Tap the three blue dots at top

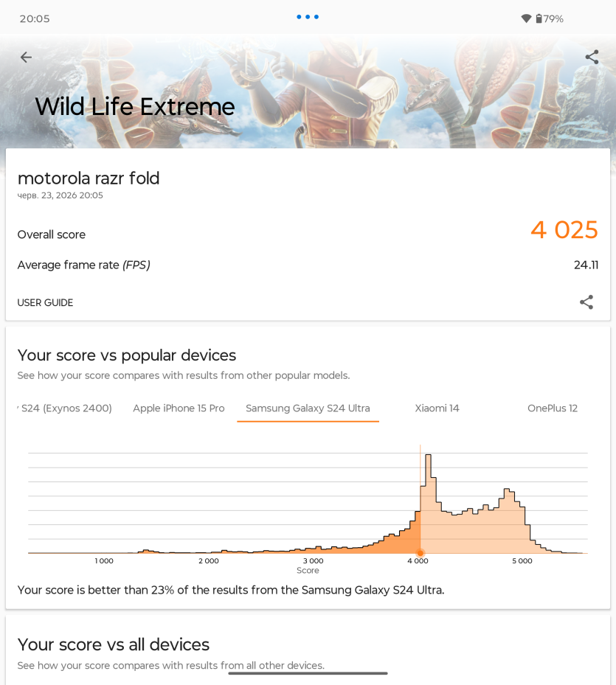point(308,17)
